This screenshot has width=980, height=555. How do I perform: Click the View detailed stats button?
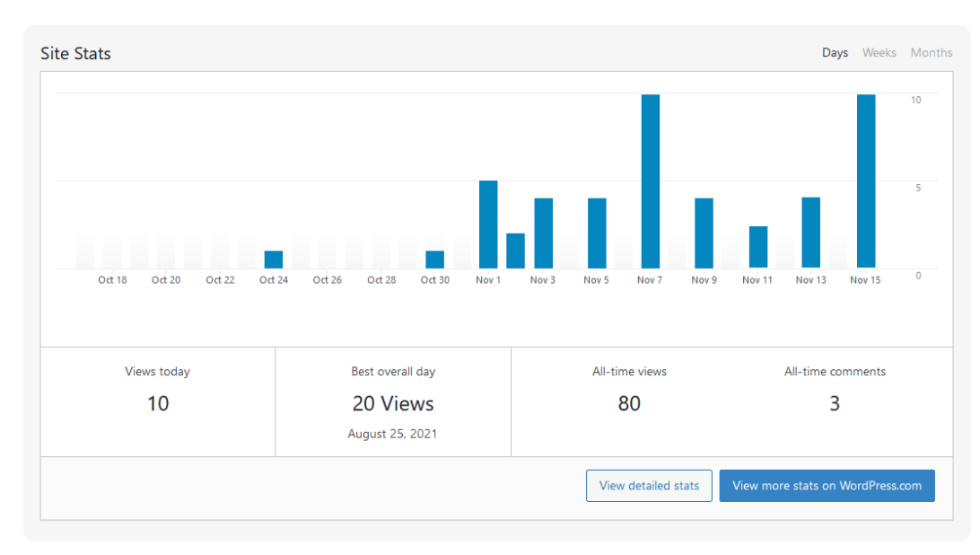[x=649, y=485]
